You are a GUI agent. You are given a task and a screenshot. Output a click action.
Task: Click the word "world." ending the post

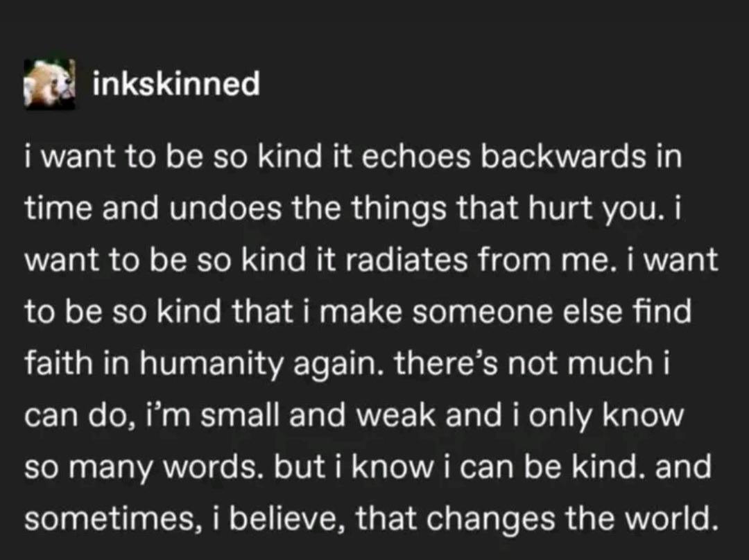pyautogui.click(x=671, y=518)
